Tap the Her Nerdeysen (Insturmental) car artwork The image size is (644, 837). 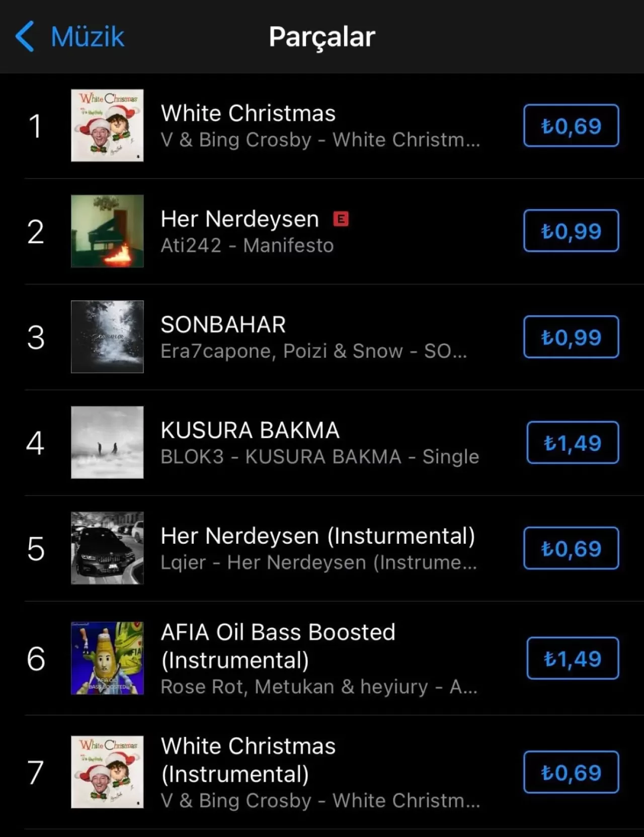pyautogui.click(x=107, y=549)
